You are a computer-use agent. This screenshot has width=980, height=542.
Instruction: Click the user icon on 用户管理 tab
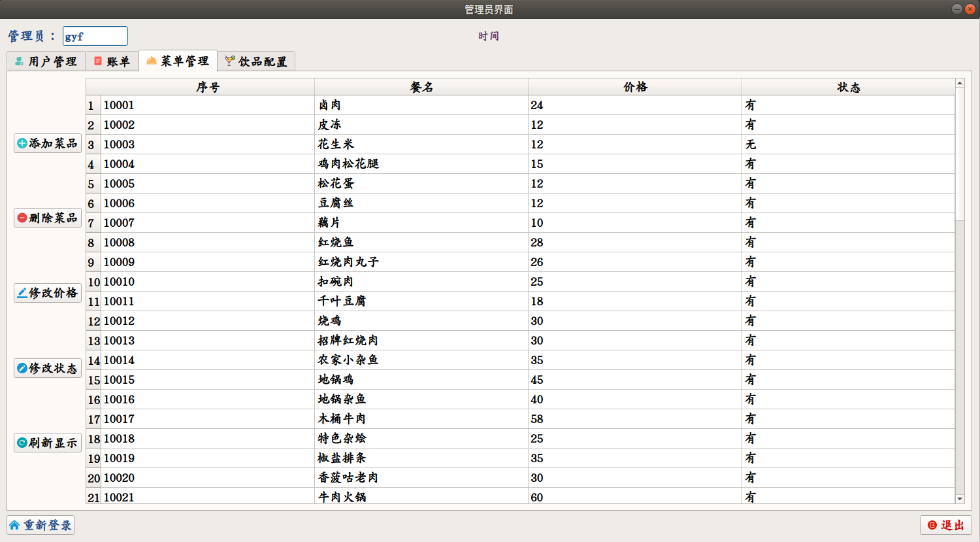19,61
